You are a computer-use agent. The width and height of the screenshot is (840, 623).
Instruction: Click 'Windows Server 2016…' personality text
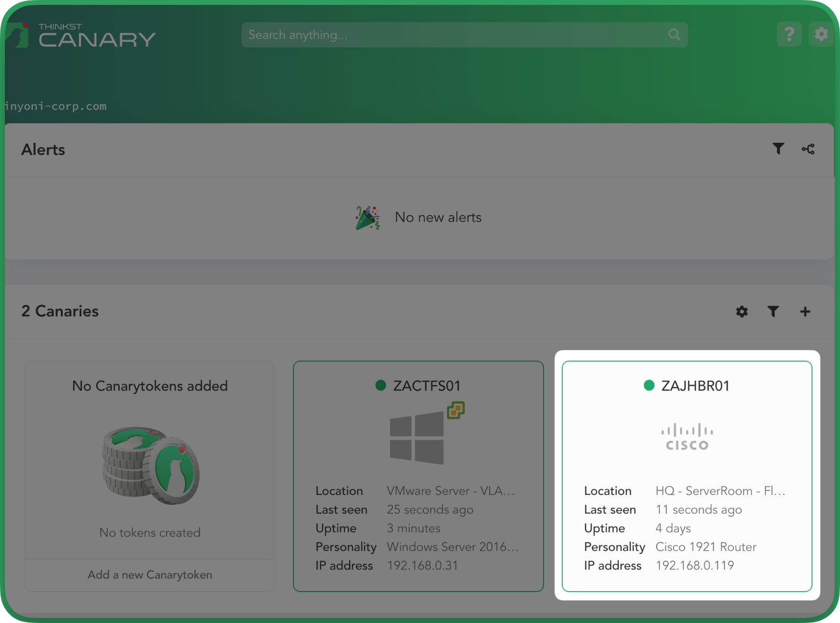click(x=452, y=547)
